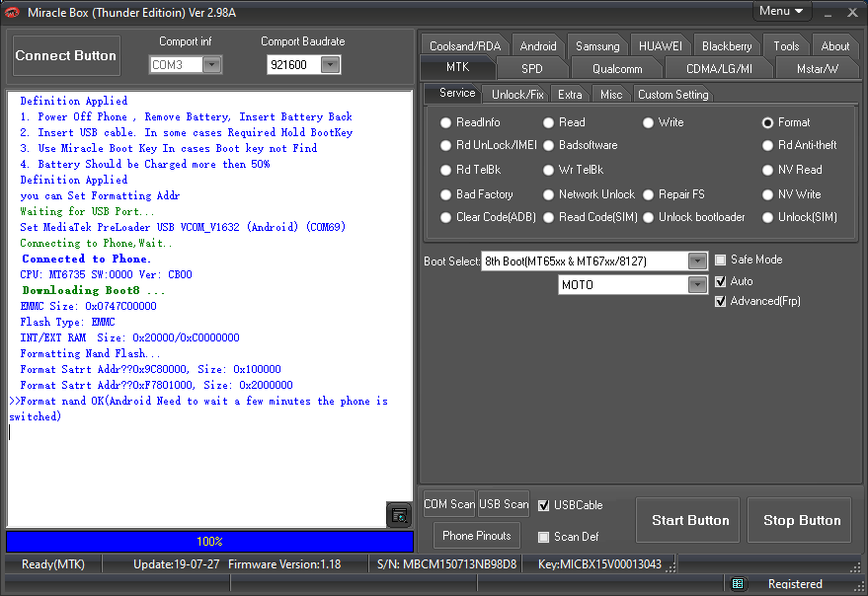Open the Comport Baudrate dropdown
This screenshot has width=868, height=596.
point(330,65)
